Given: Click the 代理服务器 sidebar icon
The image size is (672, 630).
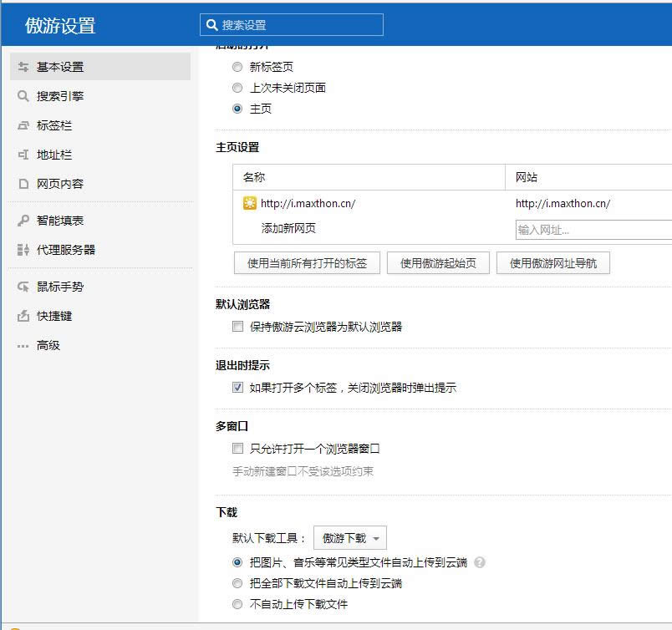Looking at the screenshot, I should (23, 250).
